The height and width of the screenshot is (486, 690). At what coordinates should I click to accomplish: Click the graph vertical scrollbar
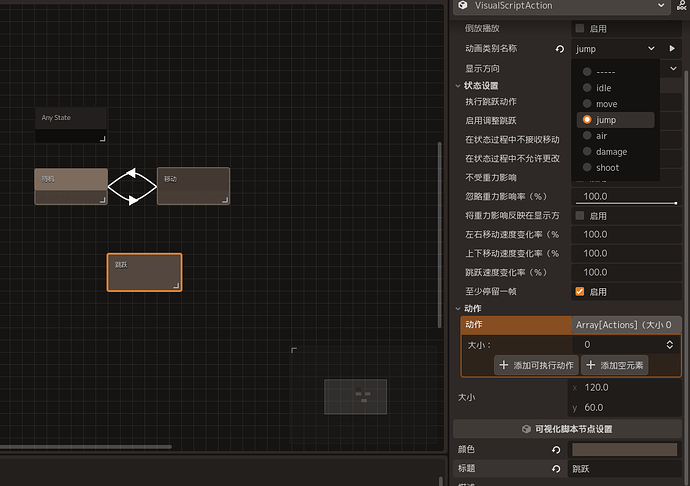[440, 235]
